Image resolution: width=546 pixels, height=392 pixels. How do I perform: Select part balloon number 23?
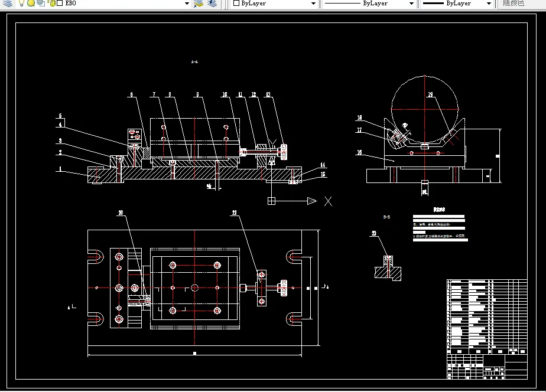374,233
